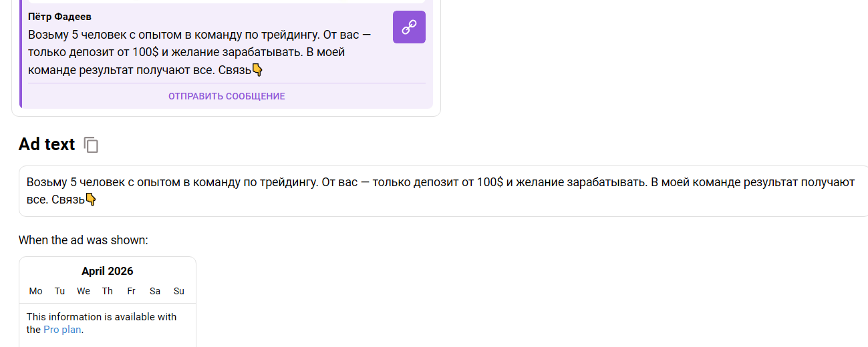Select the Sa column header in the calendar
The height and width of the screenshot is (347, 868).
[155, 291]
